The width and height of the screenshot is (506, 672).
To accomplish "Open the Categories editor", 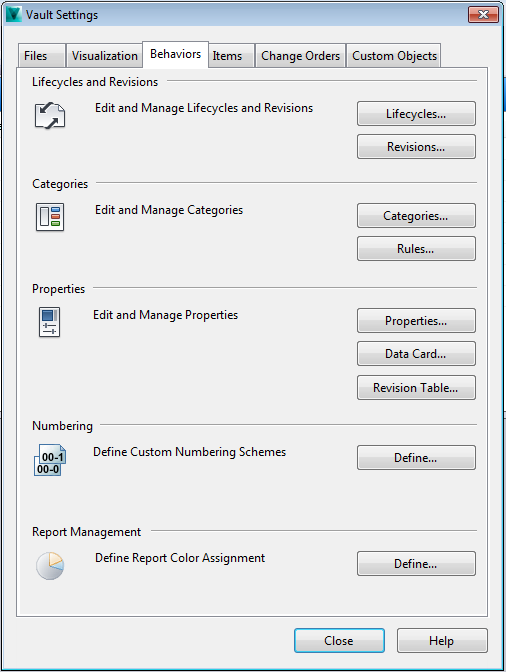I will coord(416,216).
